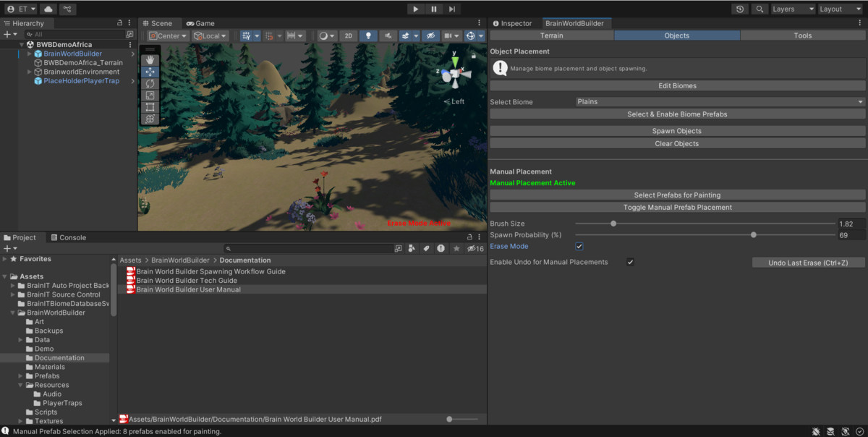The width and height of the screenshot is (868, 437).
Task: Toggle the scene gizmo rotation lock
Action: point(473,54)
